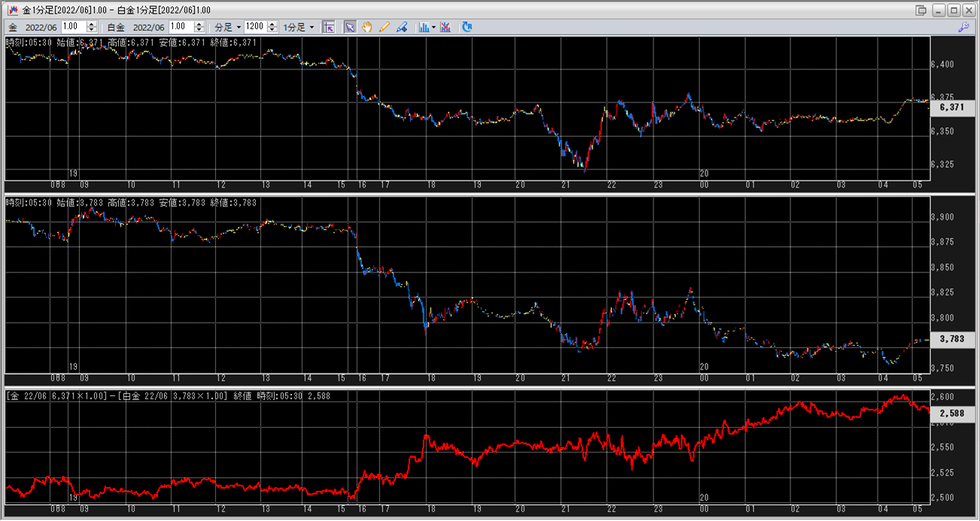Click the app icon in title bar
Image resolution: width=980 pixels, height=521 pixels.
click(12, 10)
